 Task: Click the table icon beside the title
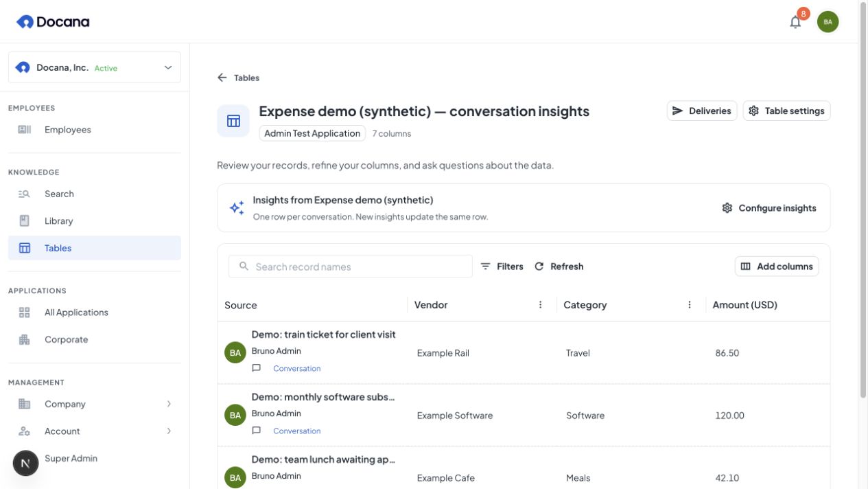[233, 121]
